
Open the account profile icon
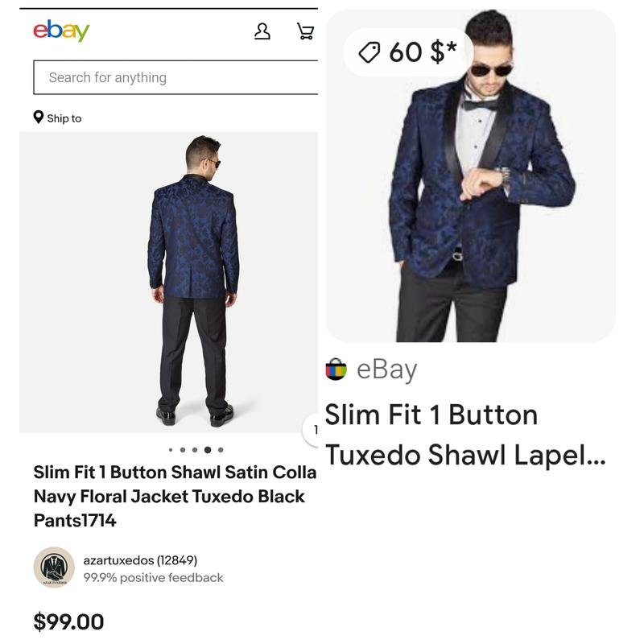tap(262, 31)
